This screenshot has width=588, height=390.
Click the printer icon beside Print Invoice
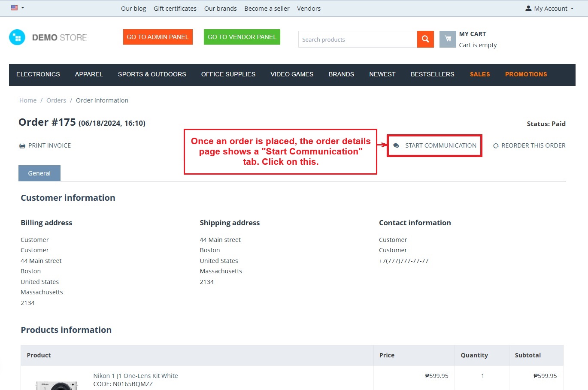coord(22,146)
